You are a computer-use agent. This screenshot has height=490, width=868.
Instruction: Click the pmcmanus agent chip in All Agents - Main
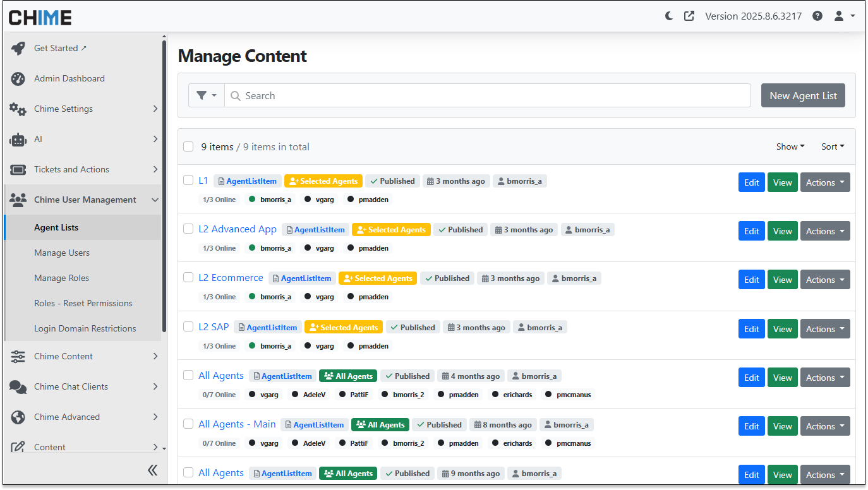point(569,443)
